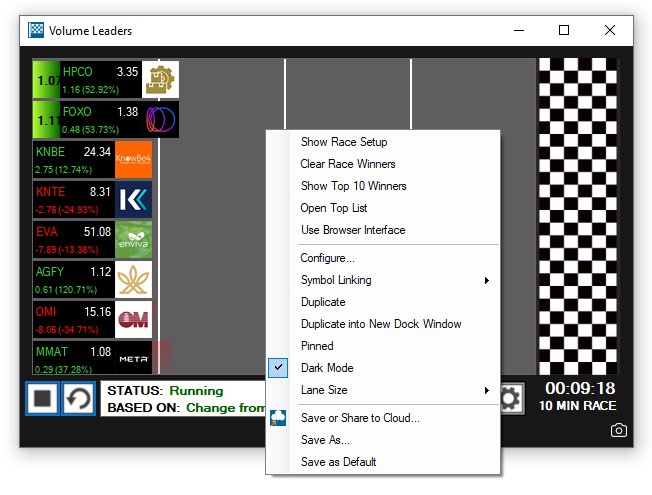
Task: Click the HPCO company logo icon
Action: [160, 79]
